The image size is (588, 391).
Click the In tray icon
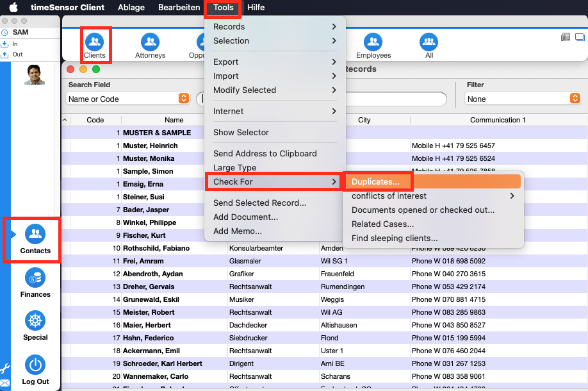coord(4,44)
